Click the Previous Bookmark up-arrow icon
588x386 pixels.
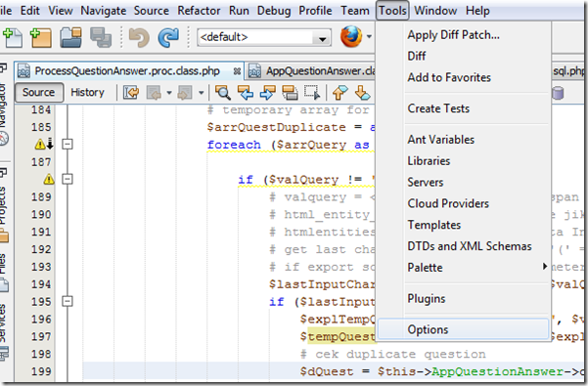[339, 92]
